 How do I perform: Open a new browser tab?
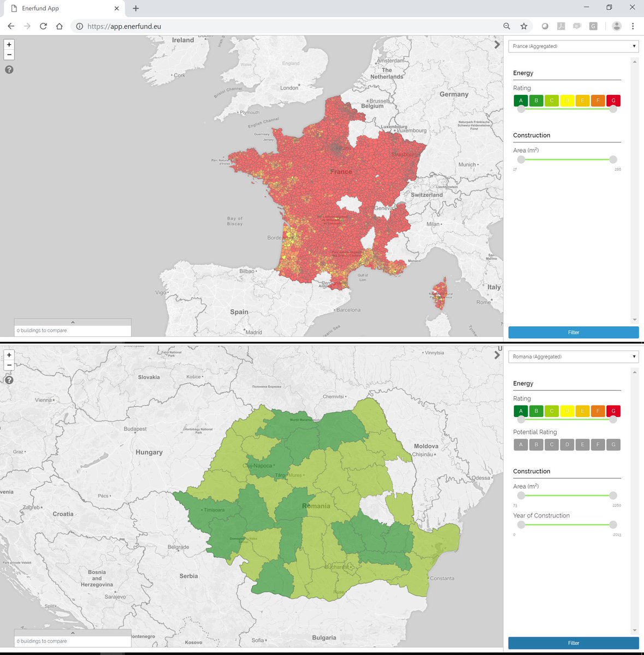click(135, 8)
